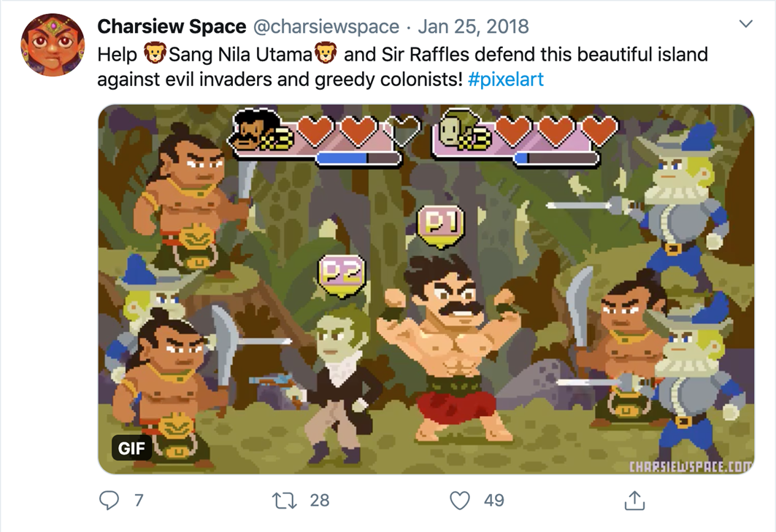Click the Charsiew Space profile avatar
This screenshot has width=776, height=532.
(52, 45)
